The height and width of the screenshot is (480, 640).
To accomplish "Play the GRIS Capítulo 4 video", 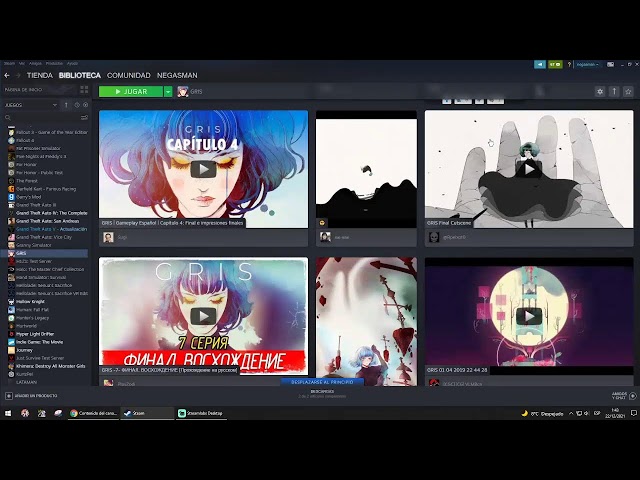I will coord(203,169).
